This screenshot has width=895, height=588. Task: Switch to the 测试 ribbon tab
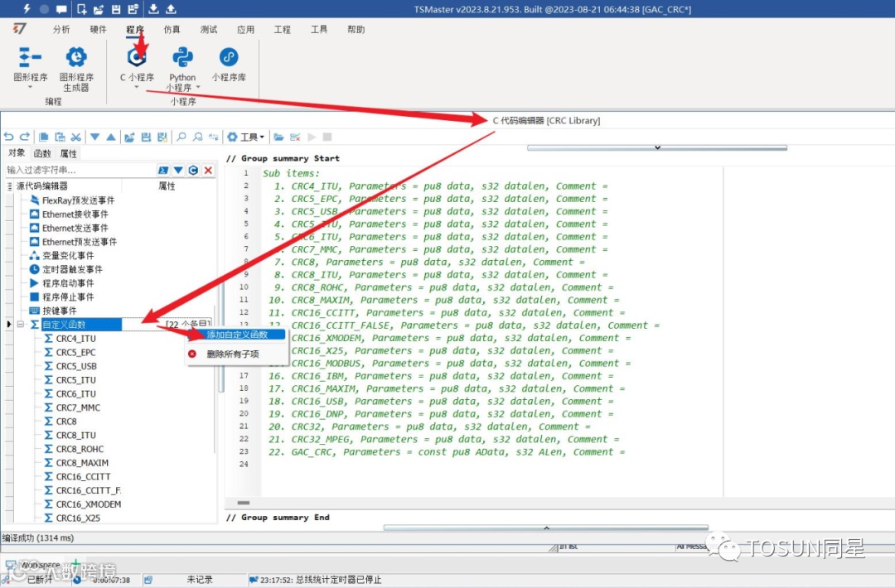(x=209, y=30)
